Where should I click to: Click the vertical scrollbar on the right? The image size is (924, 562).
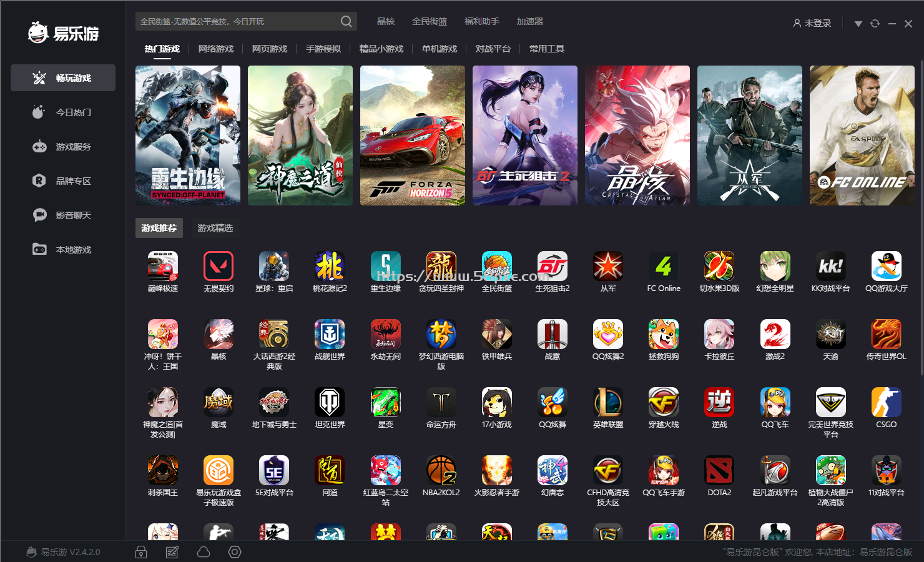click(x=921, y=219)
